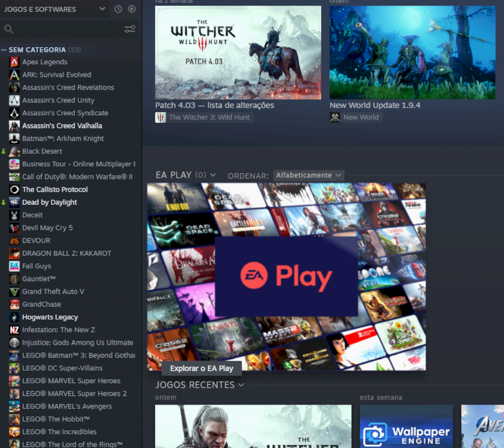Click the Apex Legends game icon
Viewport: 504px width, 448px height.
tap(14, 62)
